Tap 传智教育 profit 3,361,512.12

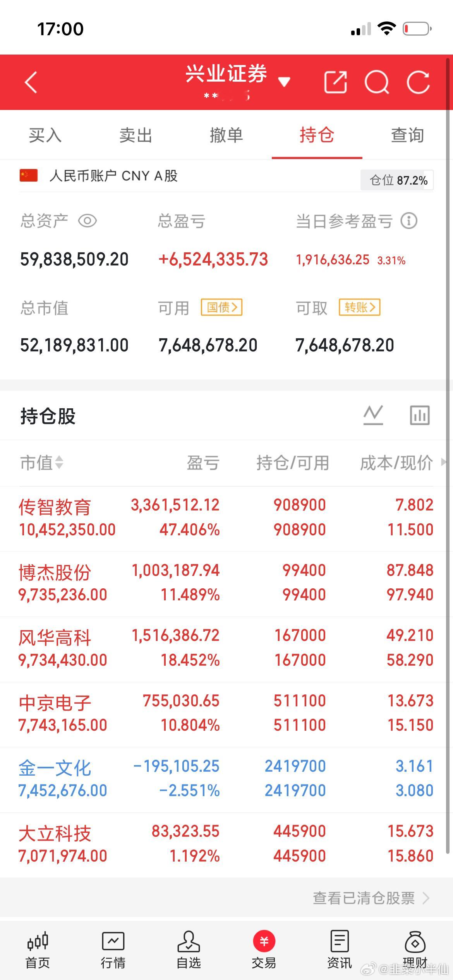coord(175,505)
